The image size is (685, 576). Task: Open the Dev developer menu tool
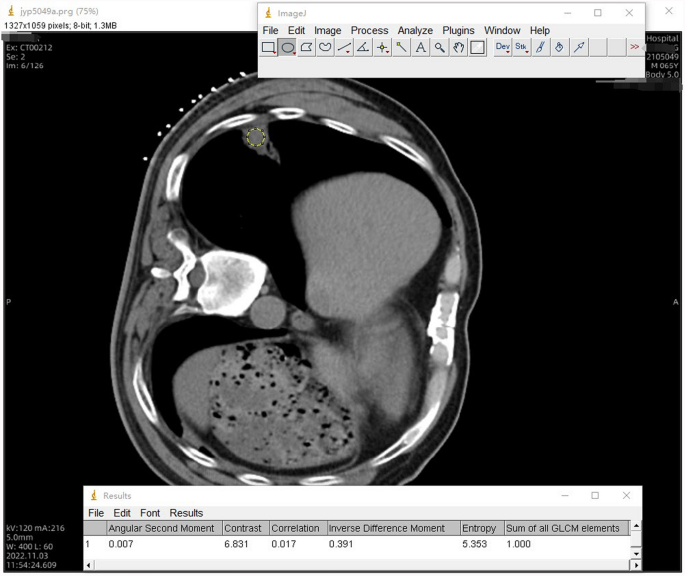[x=502, y=47]
